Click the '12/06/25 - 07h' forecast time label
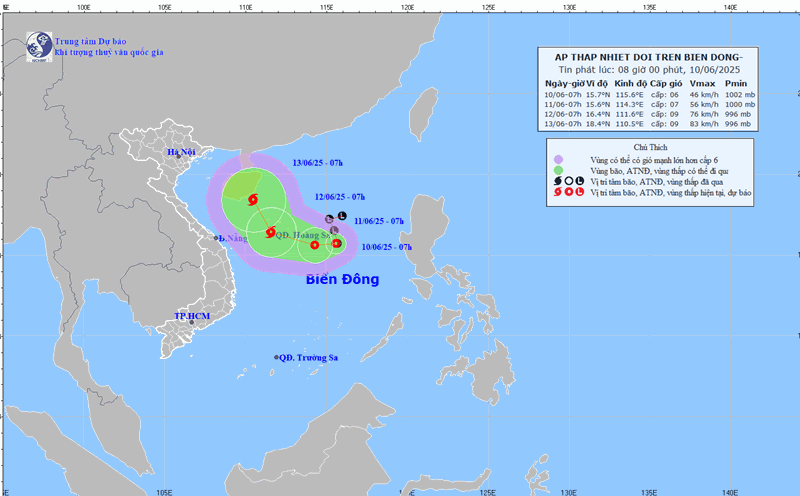 [x=340, y=196]
